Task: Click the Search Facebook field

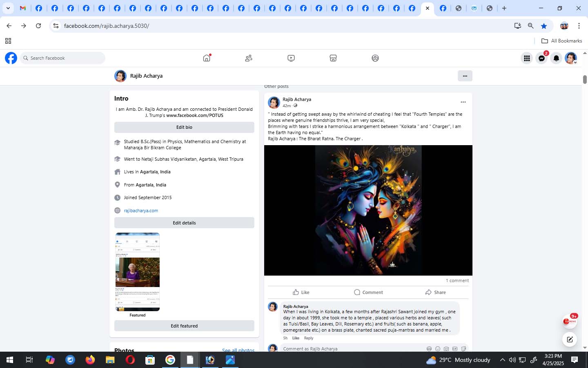Action: tap(62, 58)
